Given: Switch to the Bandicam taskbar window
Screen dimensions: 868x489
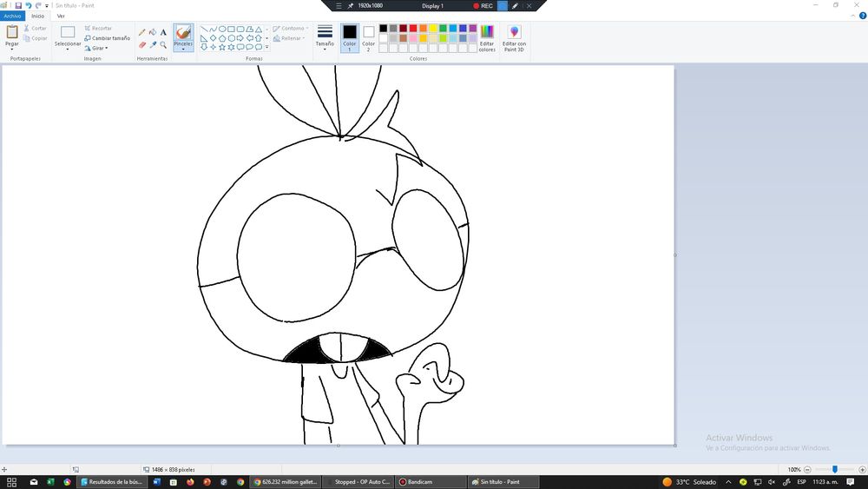Looking at the screenshot, I should coord(431,482).
